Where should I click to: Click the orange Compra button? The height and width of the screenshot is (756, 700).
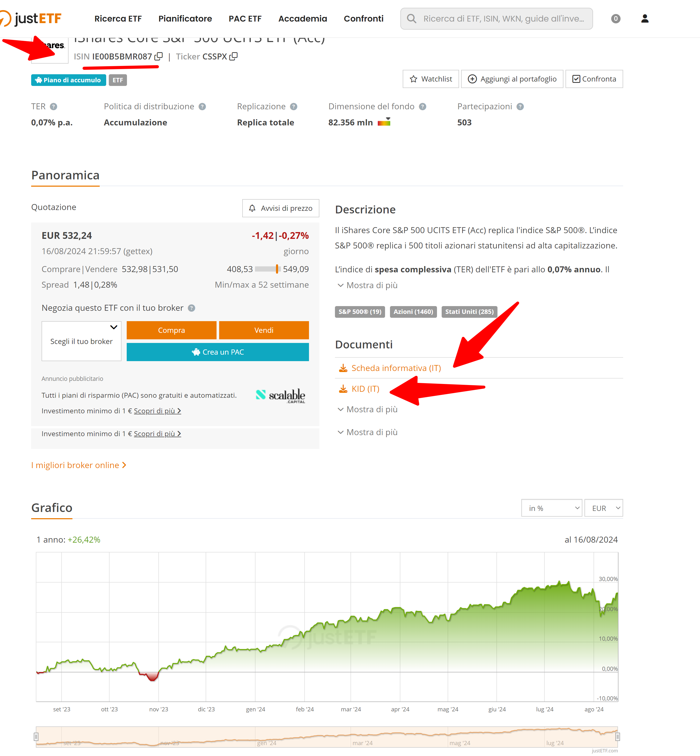172,330
